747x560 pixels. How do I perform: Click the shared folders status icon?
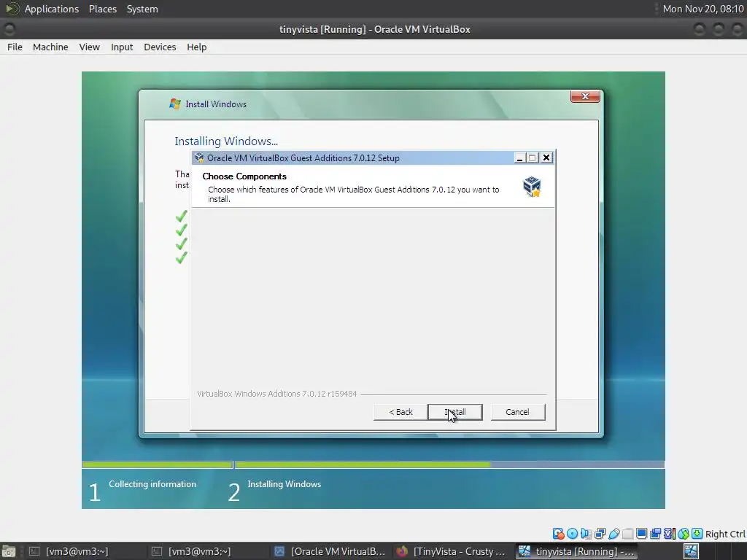[628, 534]
